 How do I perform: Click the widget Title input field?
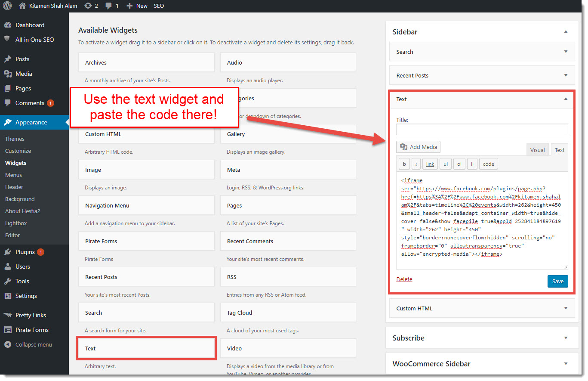pos(482,129)
